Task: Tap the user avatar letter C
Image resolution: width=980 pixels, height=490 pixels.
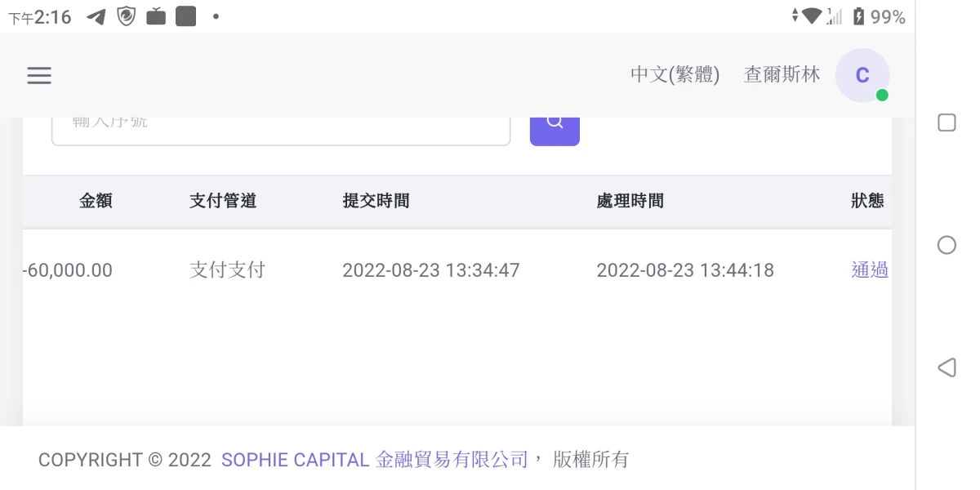Action: pyautogui.click(x=862, y=76)
